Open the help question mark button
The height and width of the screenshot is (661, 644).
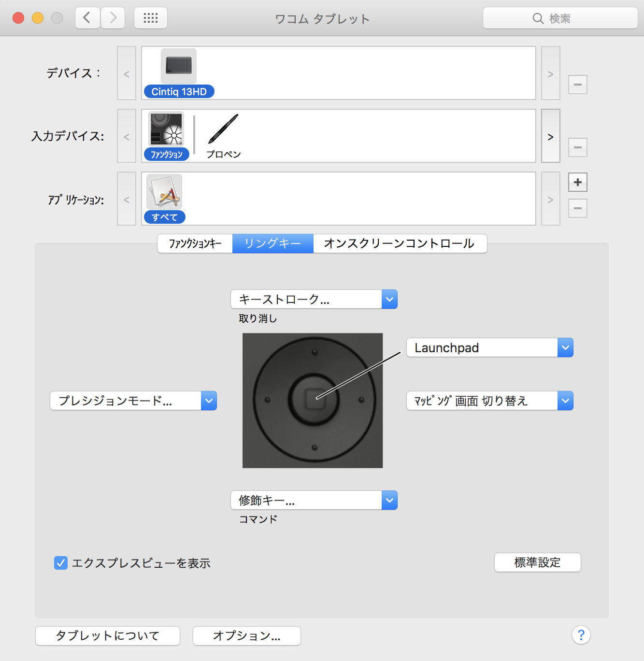click(x=581, y=635)
